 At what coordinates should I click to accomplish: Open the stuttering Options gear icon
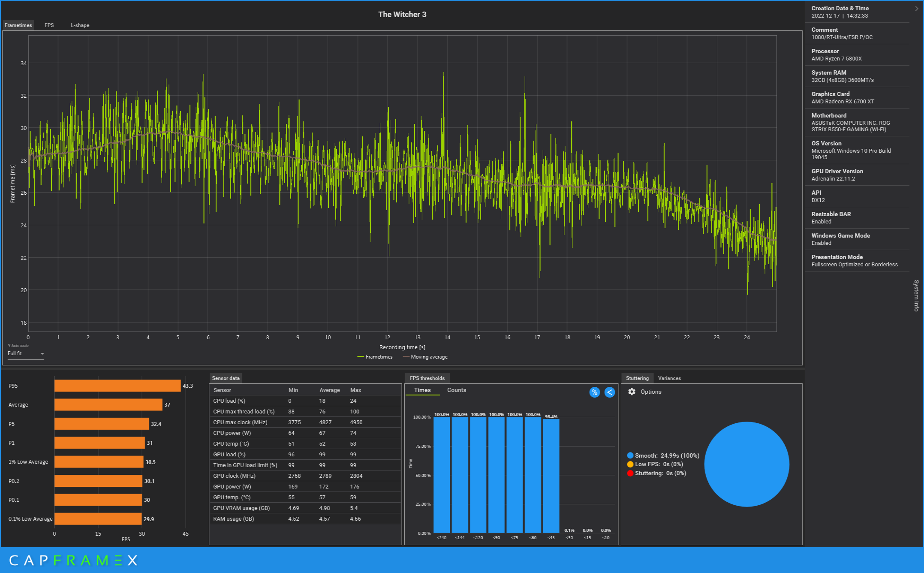click(x=632, y=392)
